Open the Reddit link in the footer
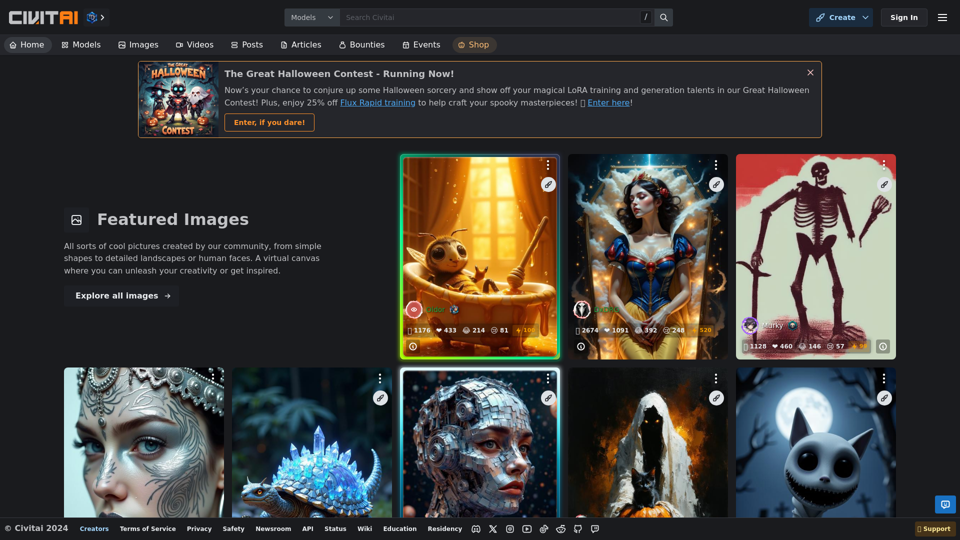Viewport: 960px width, 540px height. [561, 529]
